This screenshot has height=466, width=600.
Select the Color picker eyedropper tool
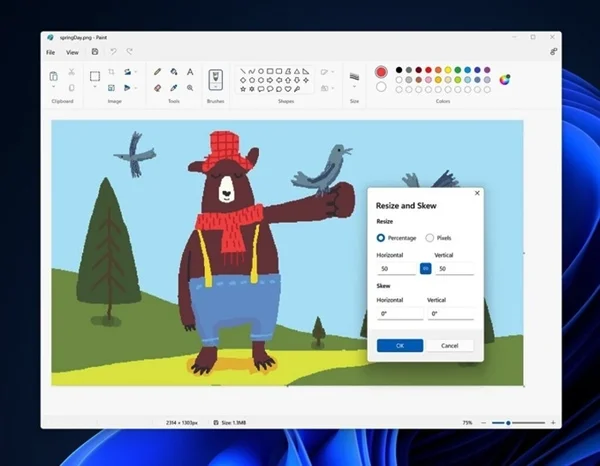click(x=174, y=88)
